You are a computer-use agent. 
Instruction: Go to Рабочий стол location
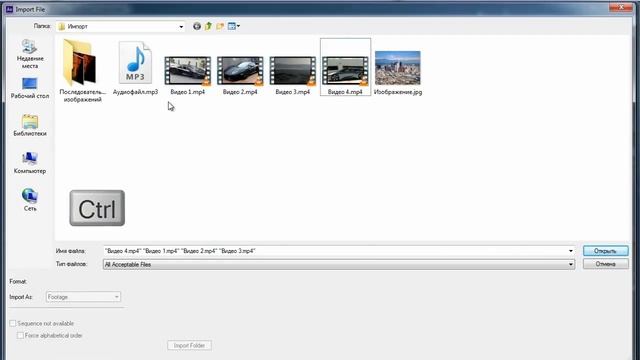(x=29, y=88)
